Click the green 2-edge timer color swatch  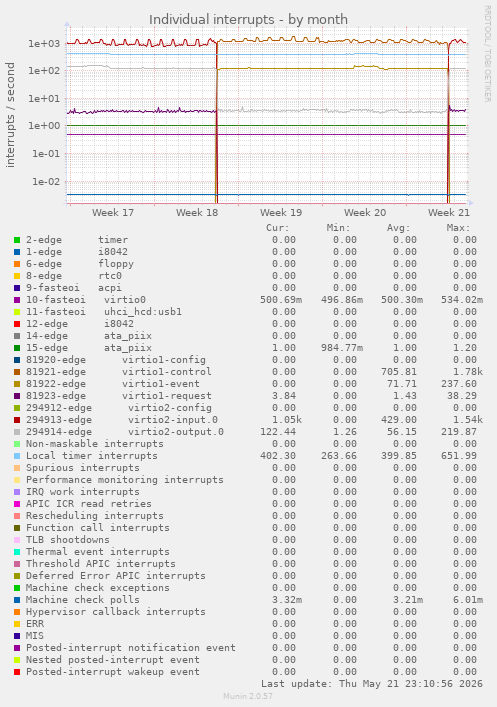point(17,240)
